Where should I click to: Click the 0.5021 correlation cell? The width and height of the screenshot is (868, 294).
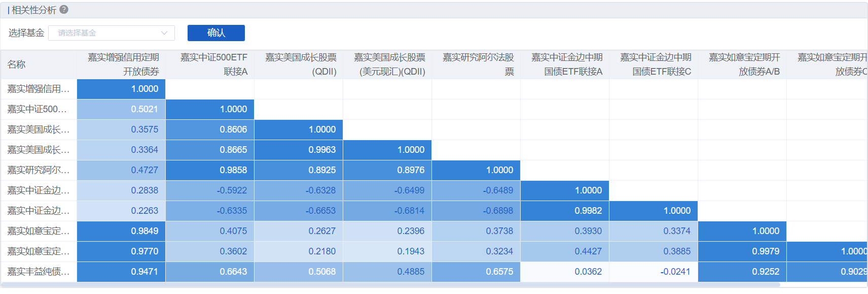(x=144, y=109)
